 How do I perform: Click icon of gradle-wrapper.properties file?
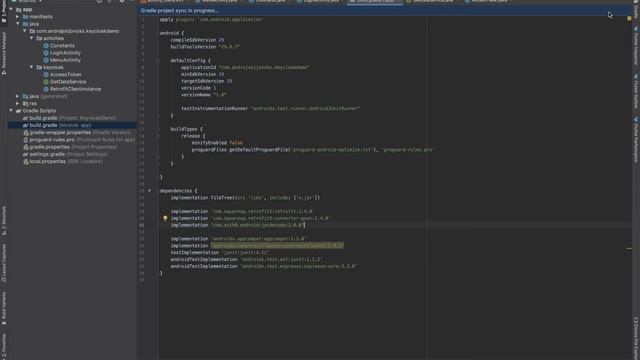point(26,133)
